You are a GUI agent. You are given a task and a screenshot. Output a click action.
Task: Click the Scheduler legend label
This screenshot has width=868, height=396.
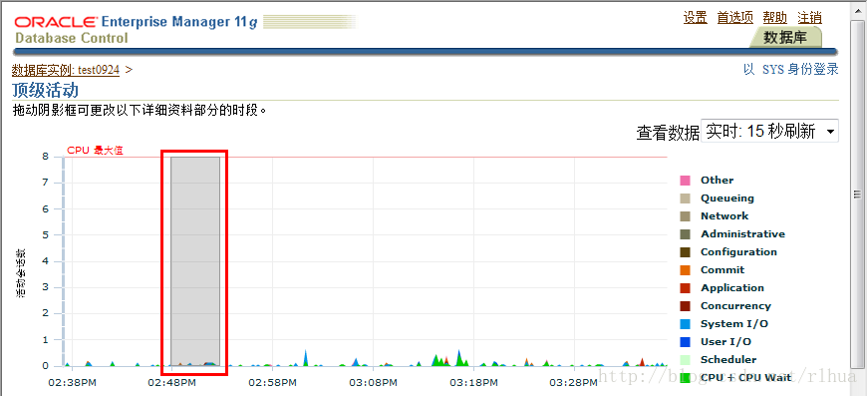(728, 360)
